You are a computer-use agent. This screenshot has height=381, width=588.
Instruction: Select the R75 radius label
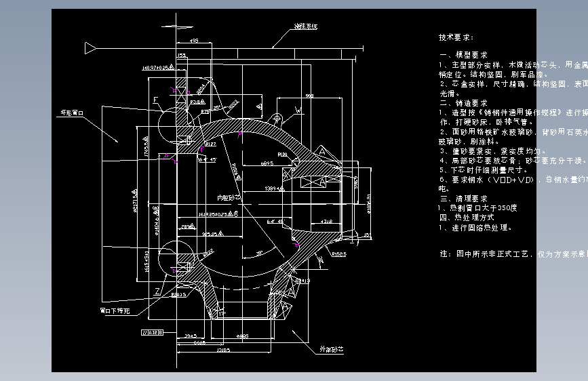[x=205, y=112]
